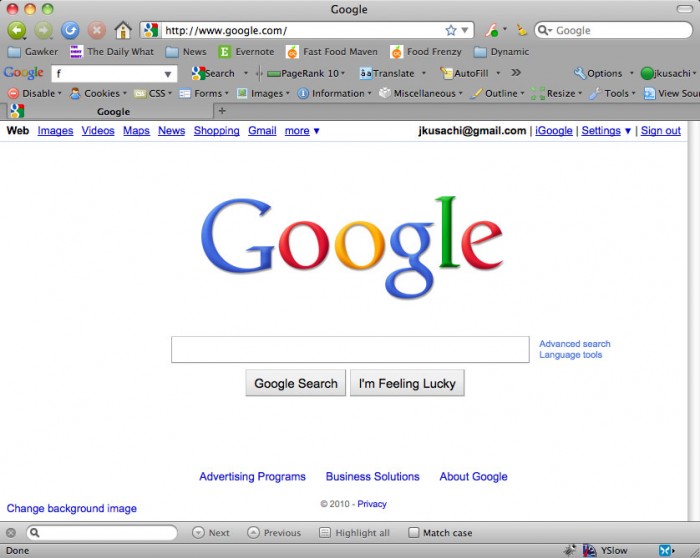Open the CSS menu in the developer toolbar
Image resolution: width=700 pixels, height=558 pixels.
(x=153, y=93)
